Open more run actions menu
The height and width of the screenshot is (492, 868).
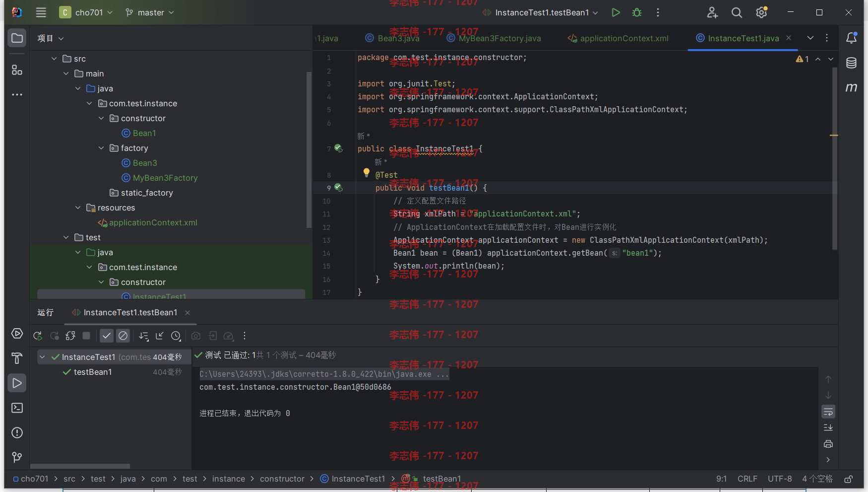tap(658, 12)
